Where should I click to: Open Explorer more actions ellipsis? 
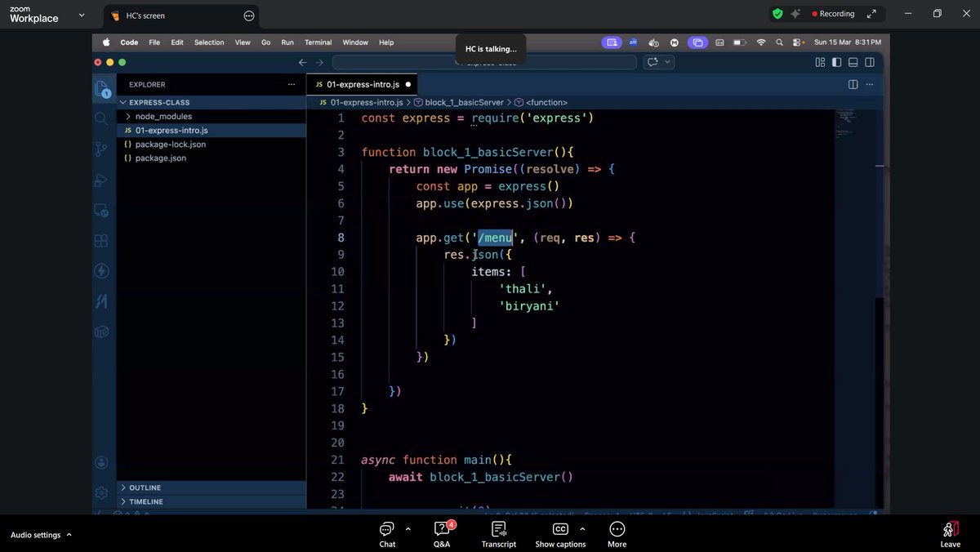pos(292,84)
